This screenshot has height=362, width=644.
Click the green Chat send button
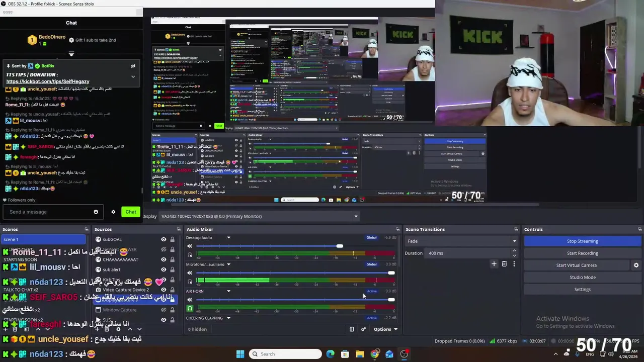[131, 212]
